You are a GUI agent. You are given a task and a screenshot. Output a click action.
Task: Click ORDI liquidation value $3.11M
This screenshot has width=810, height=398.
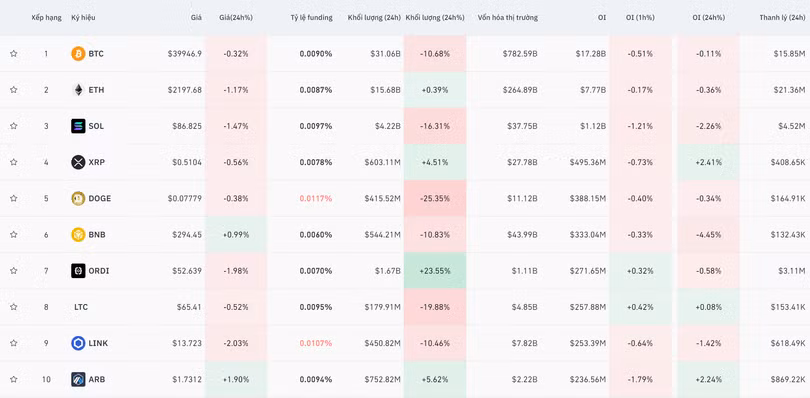pyautogui.click(x=792, y=271)
